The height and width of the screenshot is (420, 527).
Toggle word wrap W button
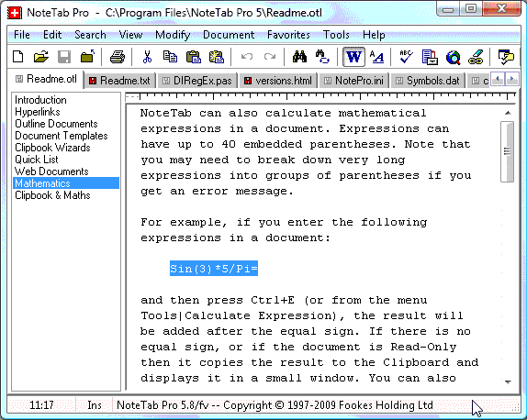point(353,57)
